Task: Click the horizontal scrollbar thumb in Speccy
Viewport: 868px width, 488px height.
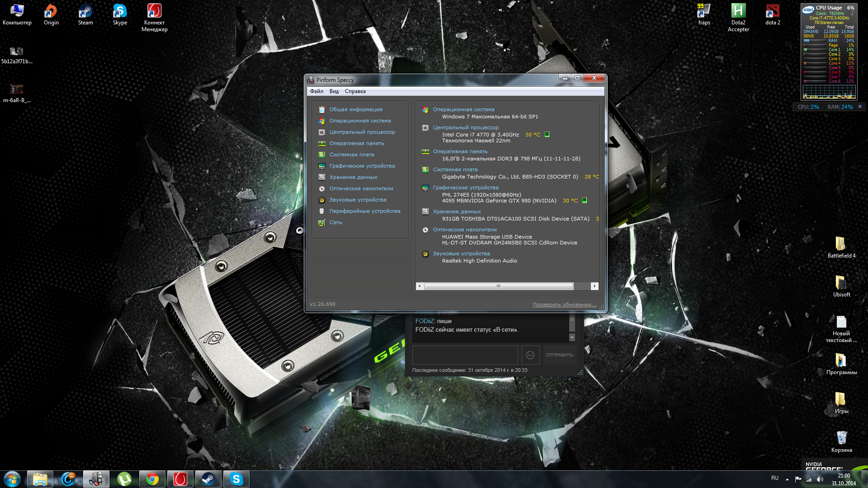Action: pyautogui.click(x=498, y=286)
